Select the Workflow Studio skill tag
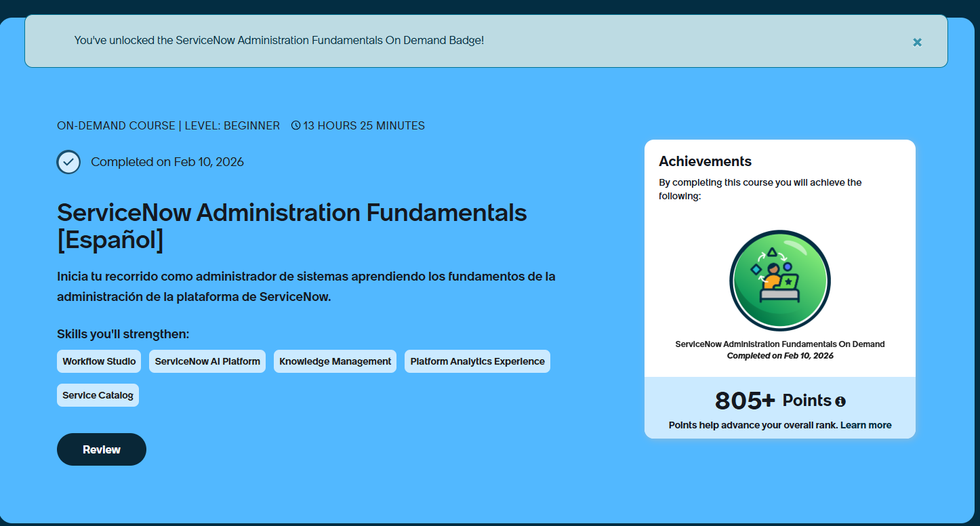Screen dimensions: 980x526 click(99, 361)
